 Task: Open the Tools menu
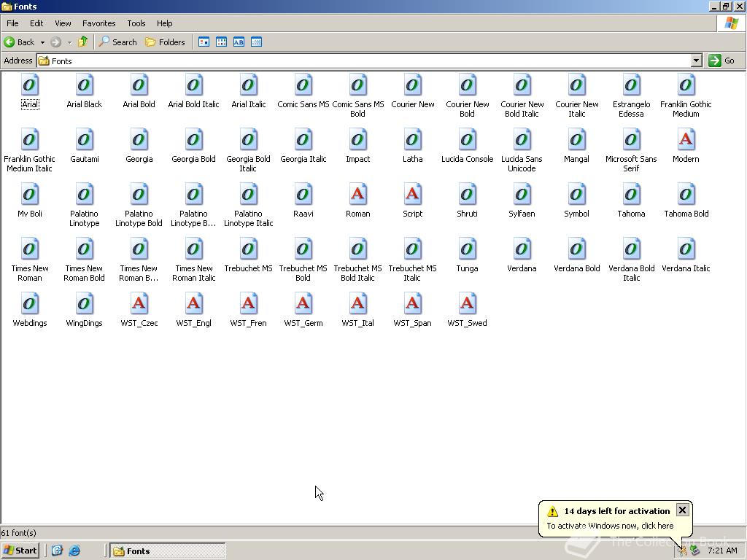(x=136, y=23)
